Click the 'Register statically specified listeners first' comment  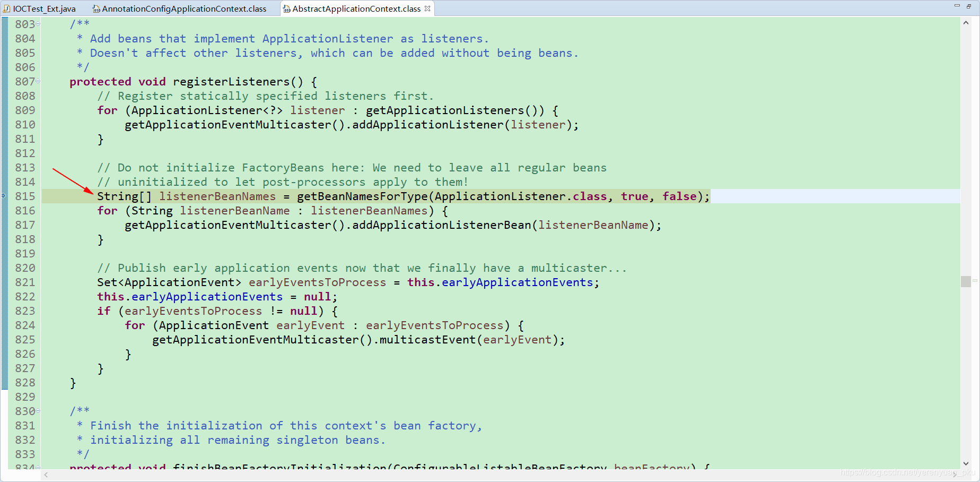coord(265,96)
